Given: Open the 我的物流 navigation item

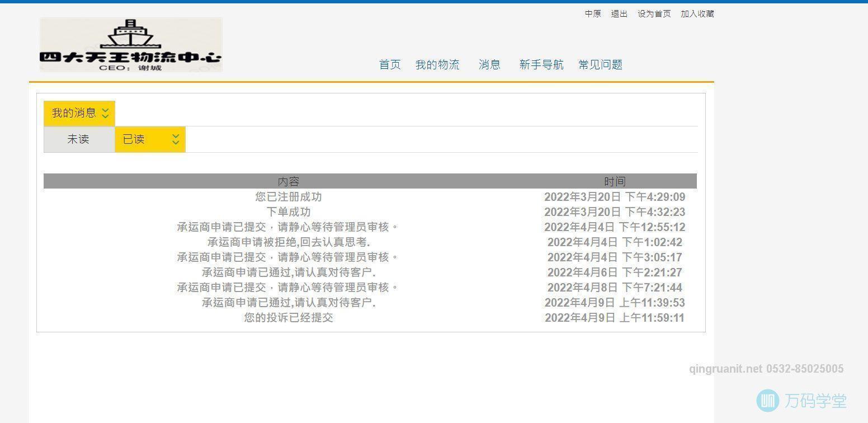Looking at the screenshot, I should [437, 64].
